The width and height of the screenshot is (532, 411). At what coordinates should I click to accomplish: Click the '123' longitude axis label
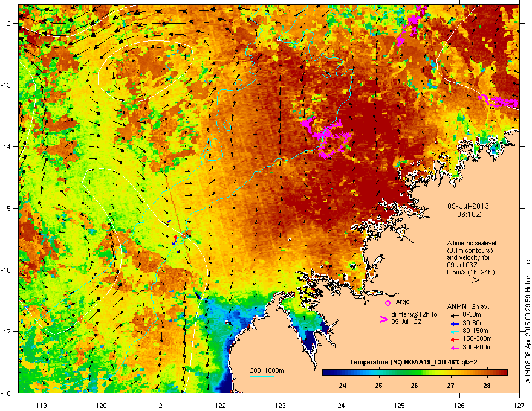pyautogui.click(x=281, y=405)
